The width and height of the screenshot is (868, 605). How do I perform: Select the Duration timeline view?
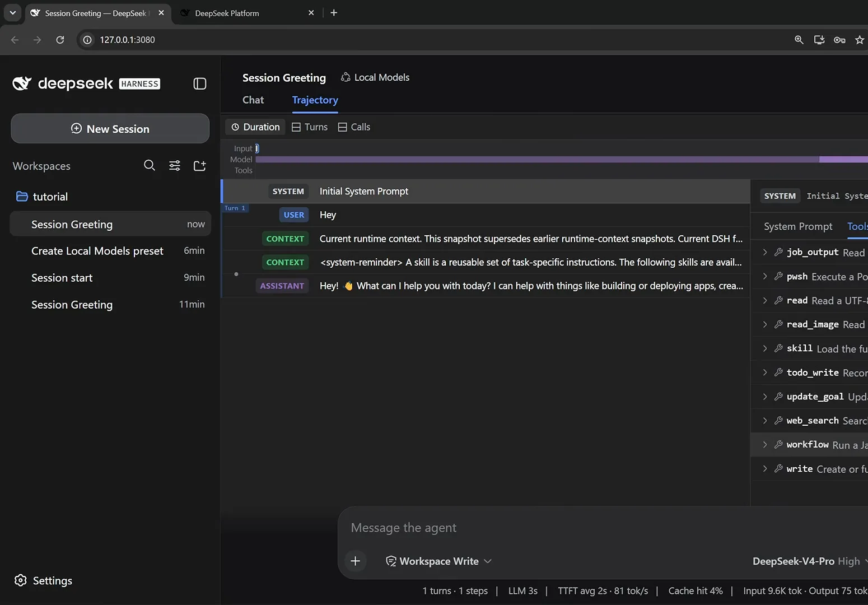(255, 127)
